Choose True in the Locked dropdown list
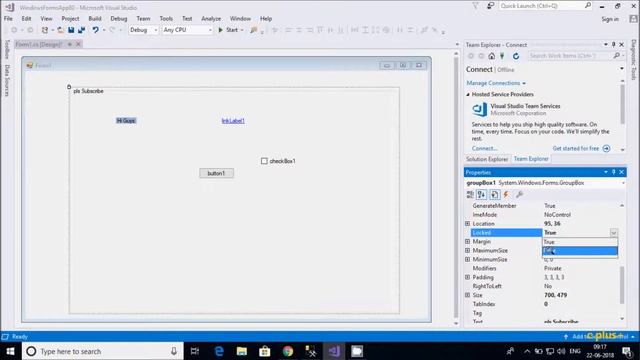Image resolution: width=640 pixels, height=360 pixels. click(x=580, y=242)
